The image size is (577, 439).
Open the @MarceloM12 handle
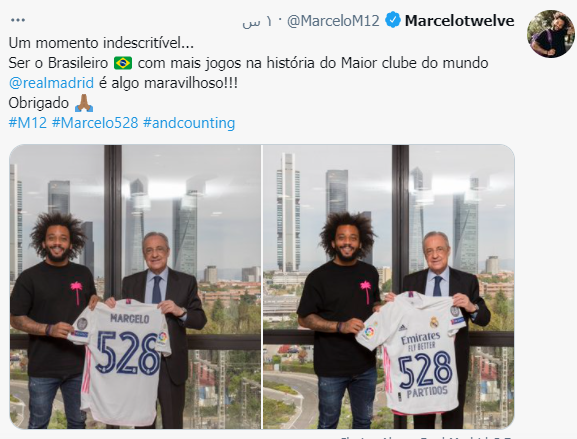coord(333,21)
